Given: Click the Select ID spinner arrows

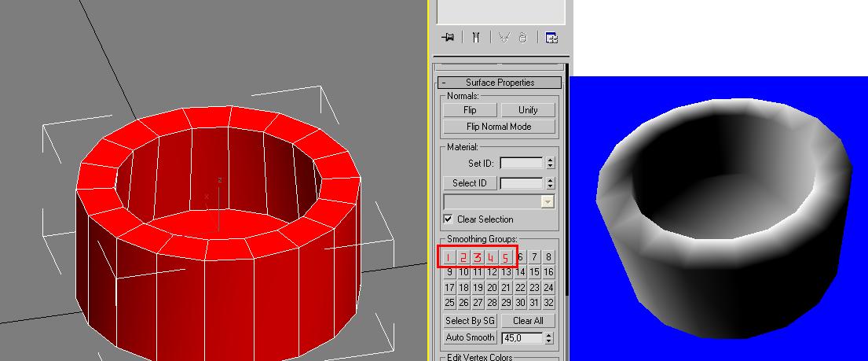Looking at the screenshot, I should coord(550,183).
